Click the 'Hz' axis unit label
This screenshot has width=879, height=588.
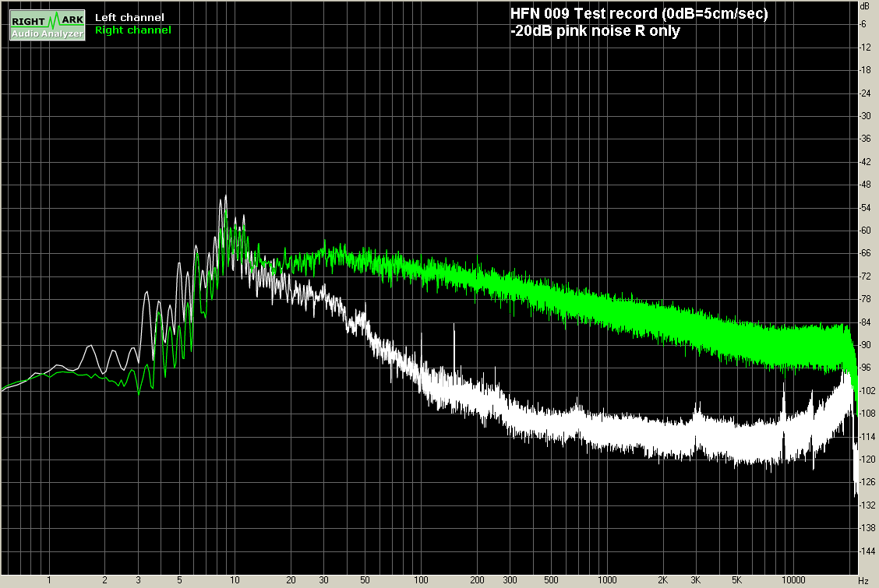[x=863, y=581]
